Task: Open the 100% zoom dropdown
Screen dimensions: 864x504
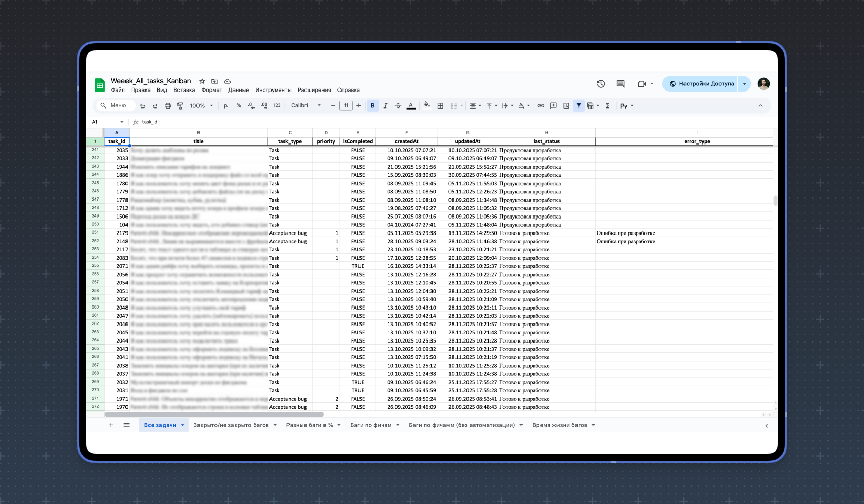Action: [201, 106]
